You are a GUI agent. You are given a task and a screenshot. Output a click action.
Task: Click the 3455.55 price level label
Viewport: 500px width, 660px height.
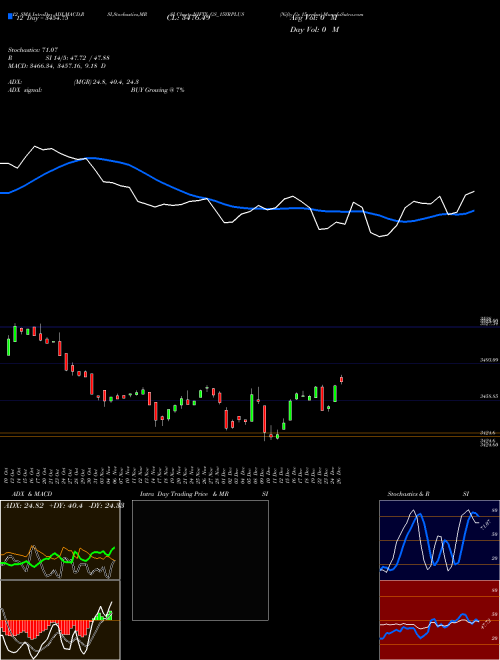tap(489, 396)
